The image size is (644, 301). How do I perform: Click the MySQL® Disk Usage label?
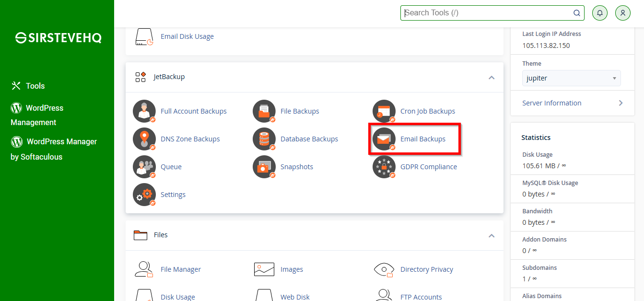tap(550, 183)
